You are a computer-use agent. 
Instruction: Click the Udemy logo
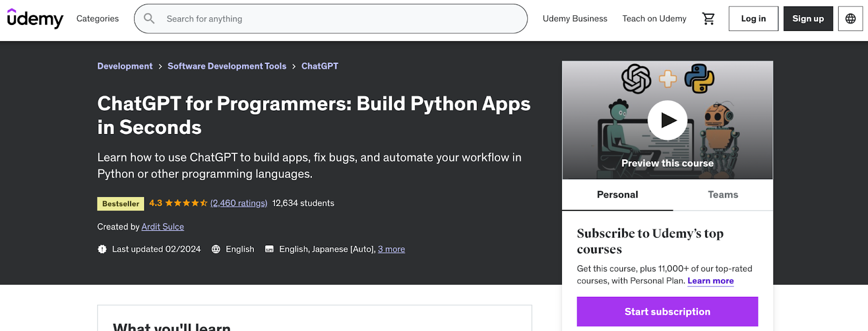35,18
